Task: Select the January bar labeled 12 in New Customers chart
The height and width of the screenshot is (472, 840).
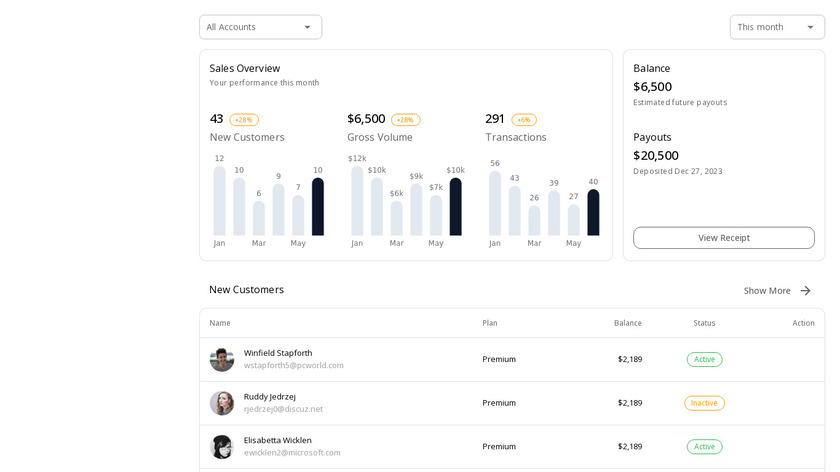Action: [x=219, y=201]
